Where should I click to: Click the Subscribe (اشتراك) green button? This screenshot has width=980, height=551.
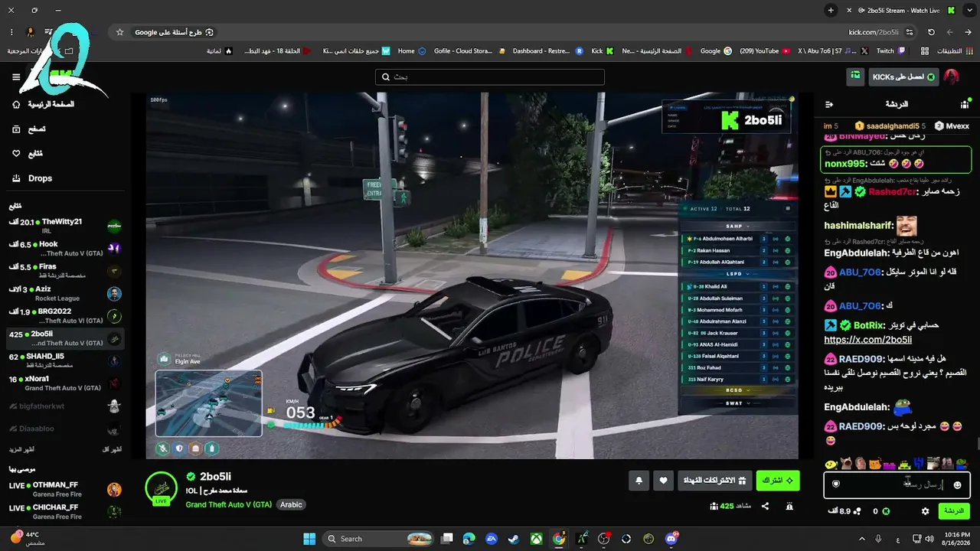pyautogui.click(x=778, y=481)
